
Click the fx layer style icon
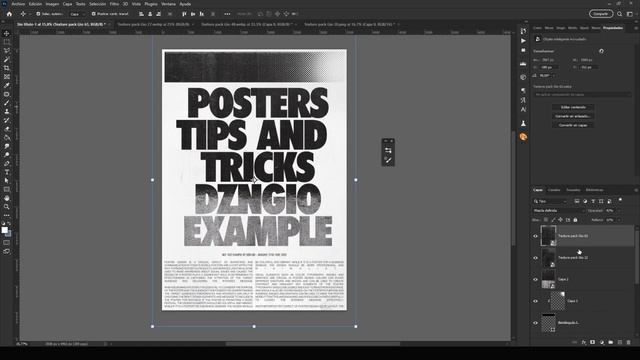click(x=584, y=342)
